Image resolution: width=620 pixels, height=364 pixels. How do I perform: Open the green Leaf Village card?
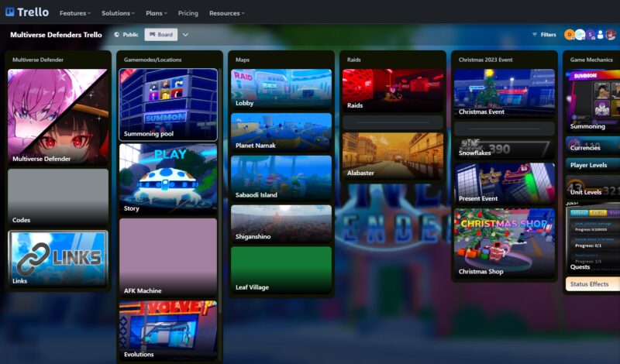pos(281,270)
